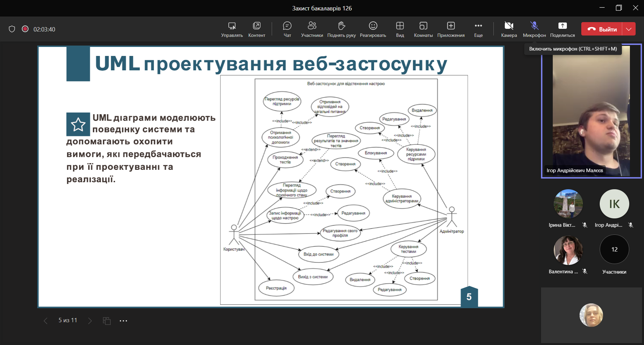Go to the next slide
The image size is (644, 345).
click(x=90, y=321)
